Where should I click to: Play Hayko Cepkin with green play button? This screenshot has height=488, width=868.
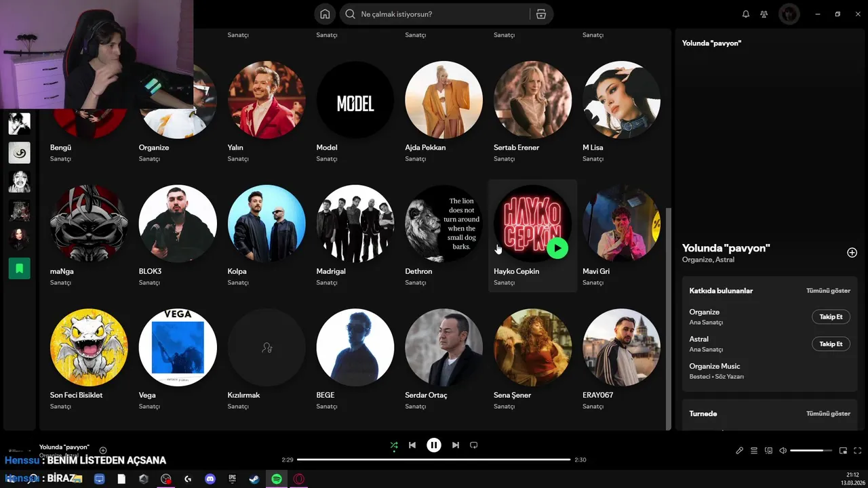pos(557,248)
